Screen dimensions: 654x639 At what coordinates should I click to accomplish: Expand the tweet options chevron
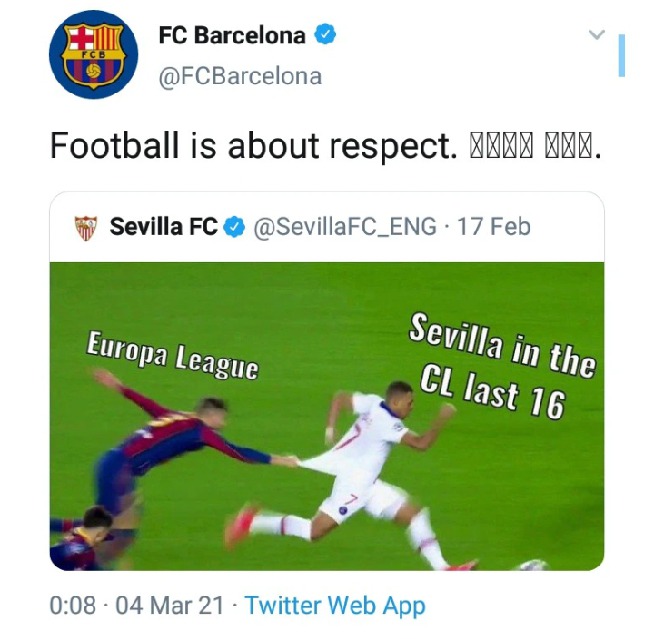point(597,34)
